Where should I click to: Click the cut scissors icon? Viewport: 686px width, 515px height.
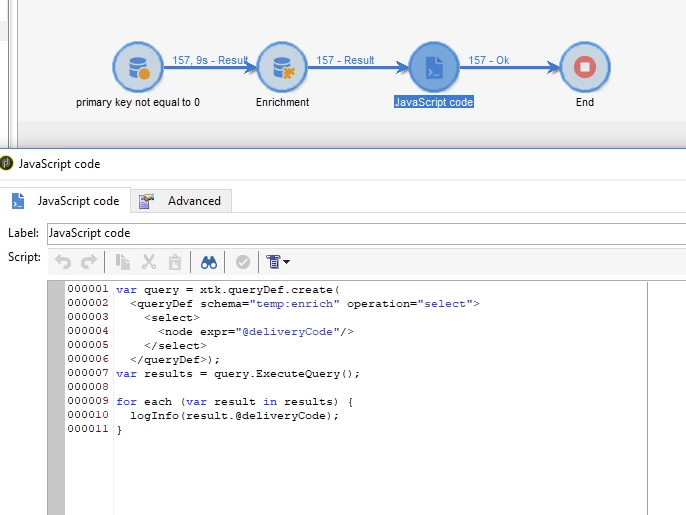(x=149, y=262)
